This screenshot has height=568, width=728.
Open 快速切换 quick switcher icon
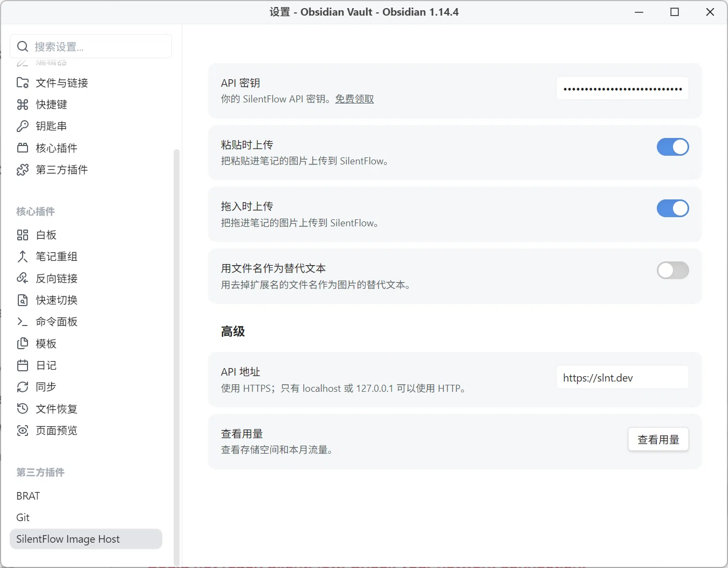(x=23, y=300)
